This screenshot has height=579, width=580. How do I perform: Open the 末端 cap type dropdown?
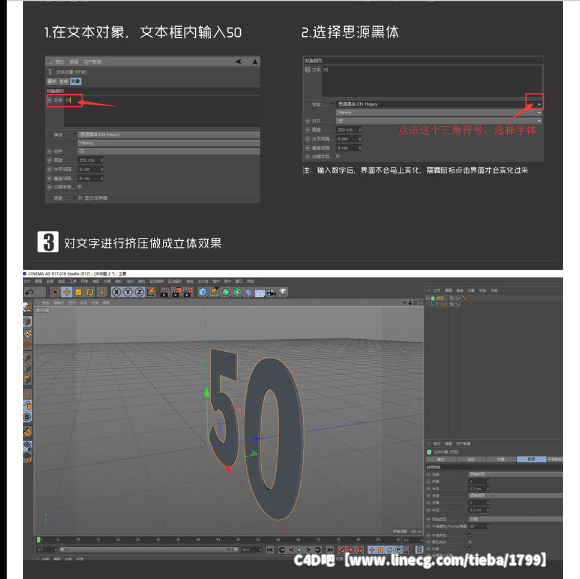pos(515,495)
